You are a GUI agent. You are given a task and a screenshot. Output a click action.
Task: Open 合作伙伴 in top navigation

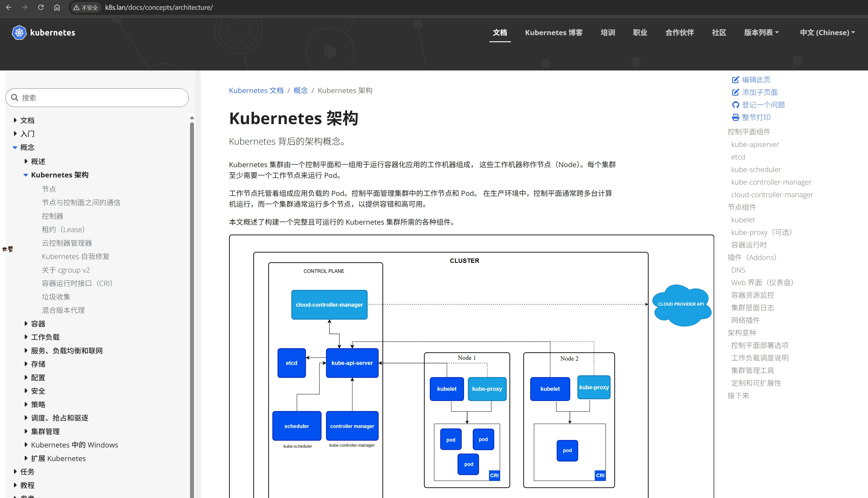point(680,33)
